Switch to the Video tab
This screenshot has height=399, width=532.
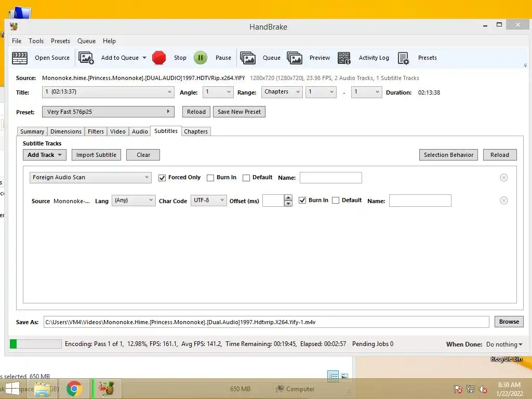point(118,131)
